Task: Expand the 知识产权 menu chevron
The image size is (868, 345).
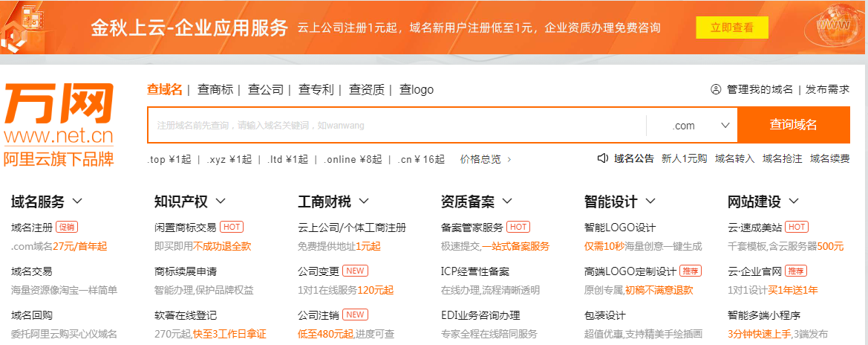Action: point(221,201)
